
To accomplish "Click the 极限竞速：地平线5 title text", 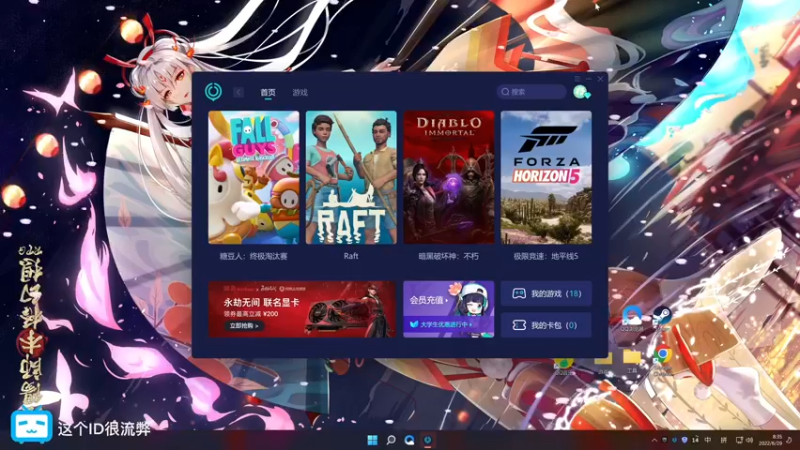I will tap(546, 256).
